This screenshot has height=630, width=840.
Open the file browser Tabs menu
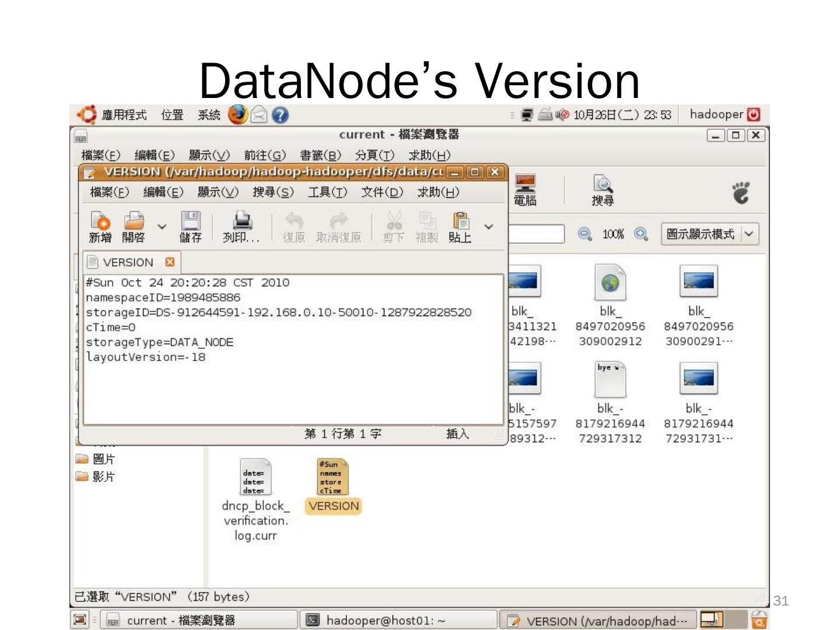tap(374, 155)
